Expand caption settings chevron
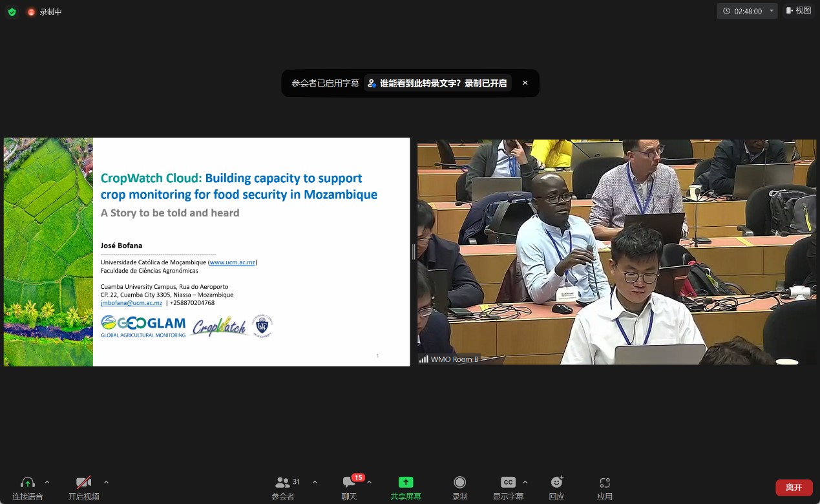This screenshot has width=820, height=504. pos(525,482)
